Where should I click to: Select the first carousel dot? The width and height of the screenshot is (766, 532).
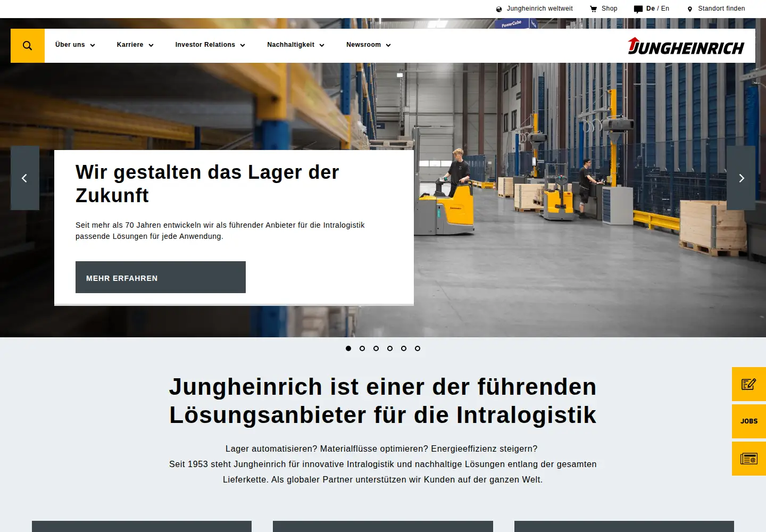coord(348,348)
